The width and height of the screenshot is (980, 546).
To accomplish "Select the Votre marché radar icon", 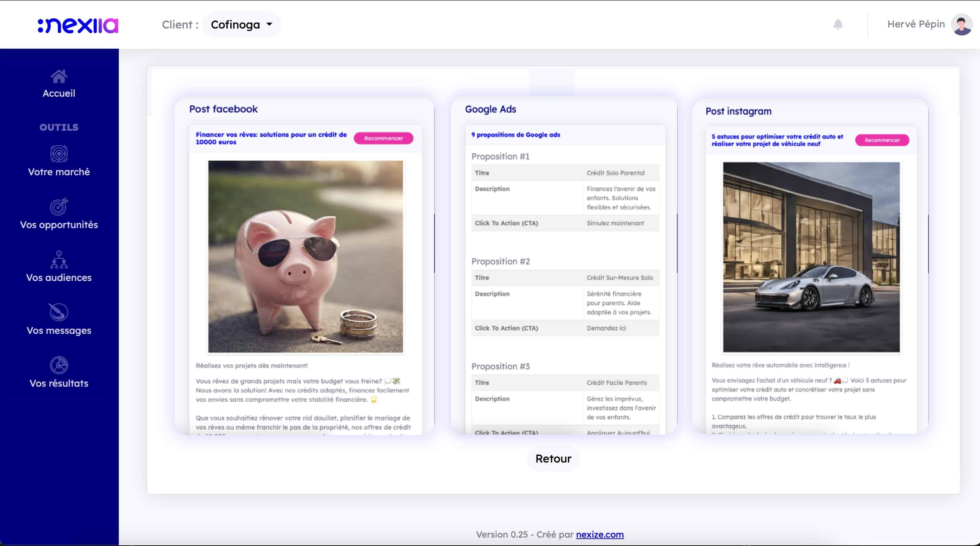I will click(x=59, y=154).
